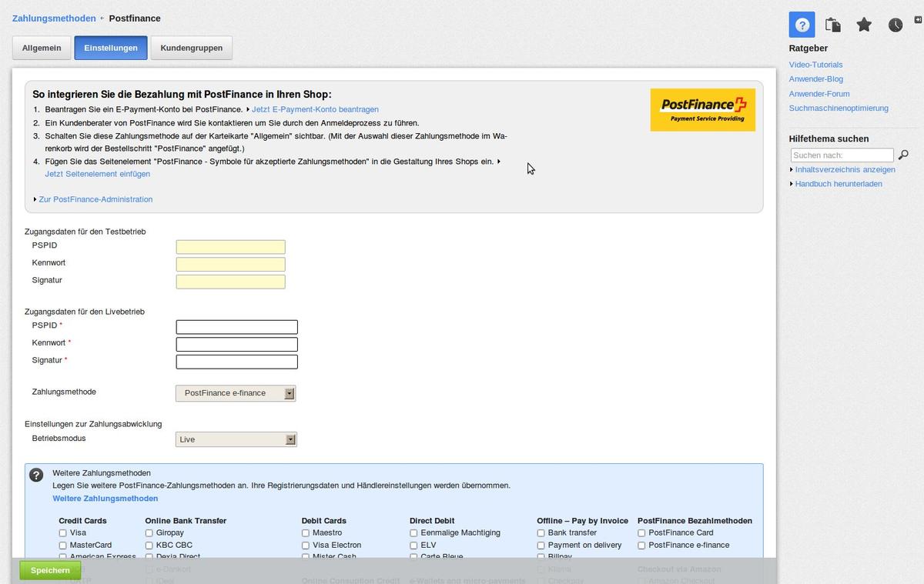
Task: Click Zugangsdaten für den Livebetrieb label
Action: click(85, 312)
